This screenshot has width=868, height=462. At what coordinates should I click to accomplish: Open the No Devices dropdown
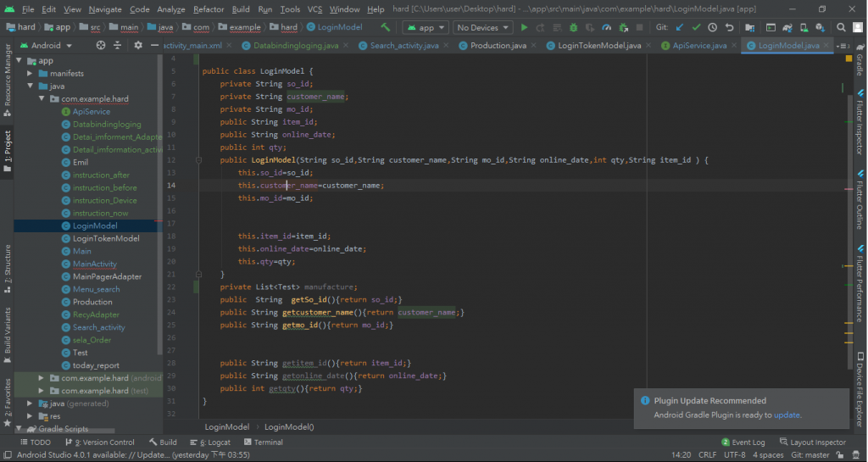point(483,27)
